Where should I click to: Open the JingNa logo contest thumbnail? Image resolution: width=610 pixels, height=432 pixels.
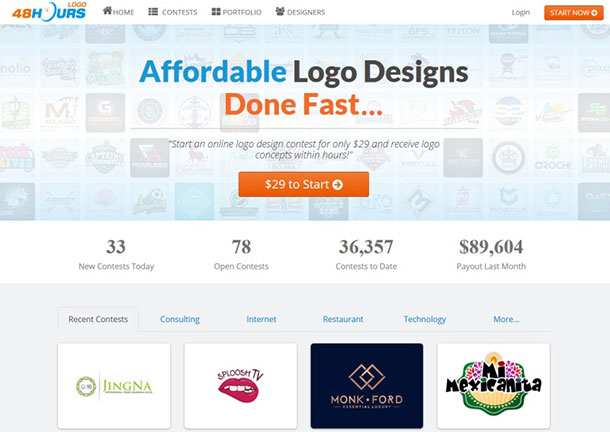pos(114,386)
